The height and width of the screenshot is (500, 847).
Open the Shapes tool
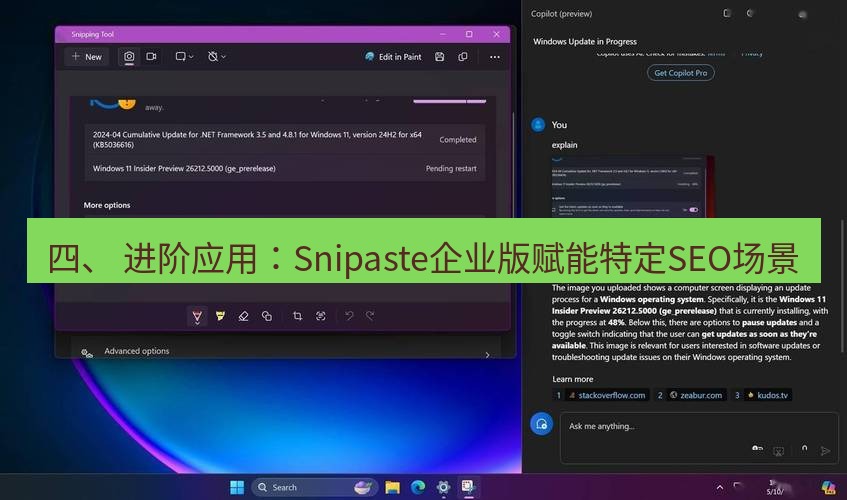[x=267, y=316]
